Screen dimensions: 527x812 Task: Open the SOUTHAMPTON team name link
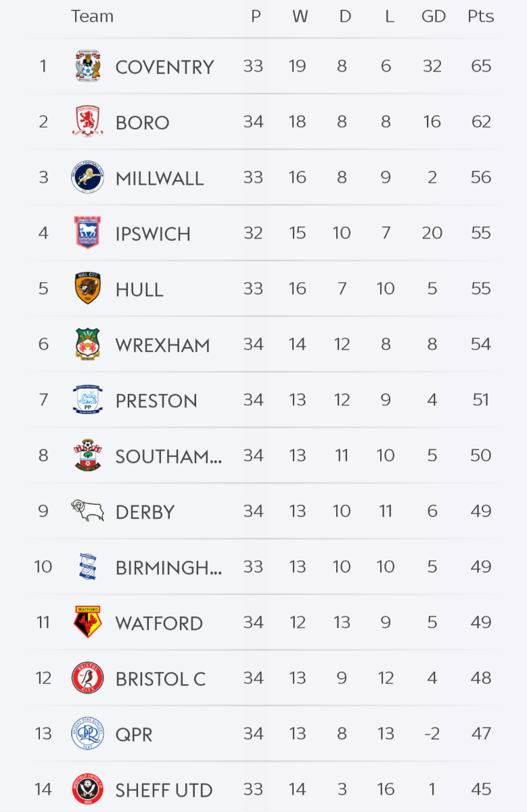[x=168, y=456]
